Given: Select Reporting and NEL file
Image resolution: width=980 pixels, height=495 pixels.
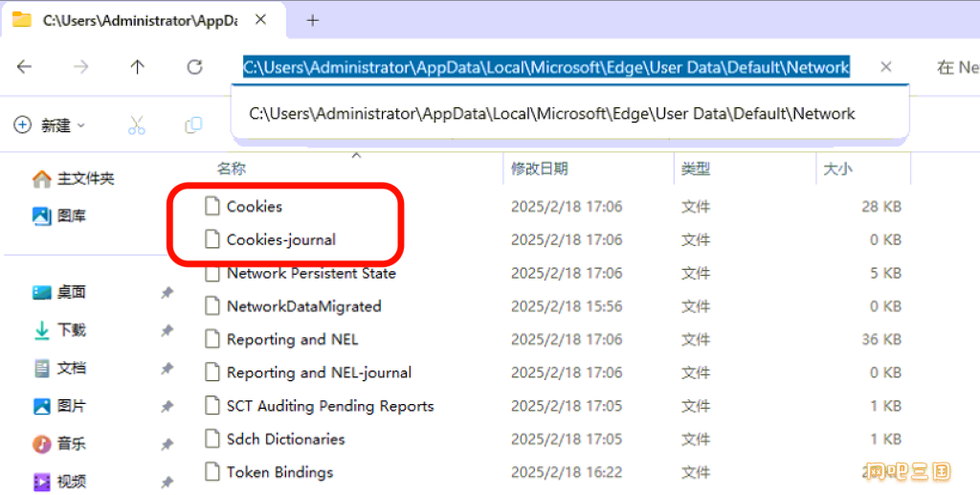Looking at the screenshot, I should coord(293,339).
